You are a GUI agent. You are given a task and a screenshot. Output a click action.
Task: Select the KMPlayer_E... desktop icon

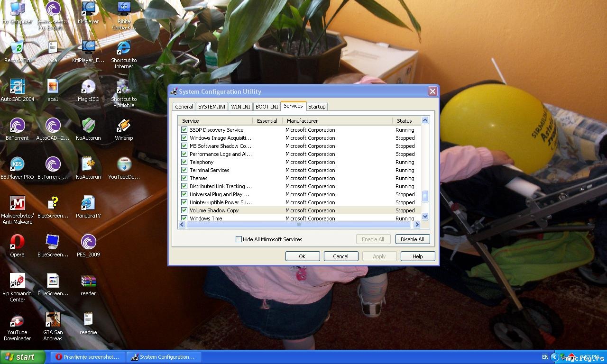[x=88, y=51]
